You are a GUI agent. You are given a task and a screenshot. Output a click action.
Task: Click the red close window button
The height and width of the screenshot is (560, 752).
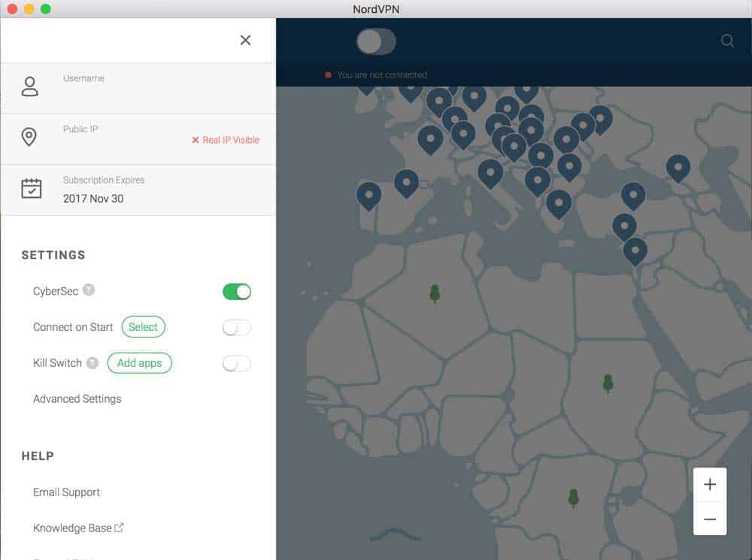click(x=13, y=8)
